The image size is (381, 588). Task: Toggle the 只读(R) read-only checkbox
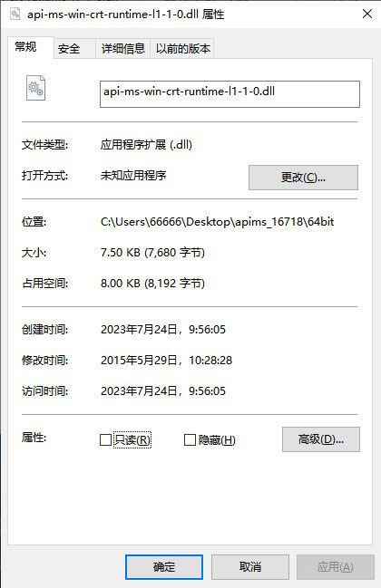pyautogui.click(x=105, y=439)
